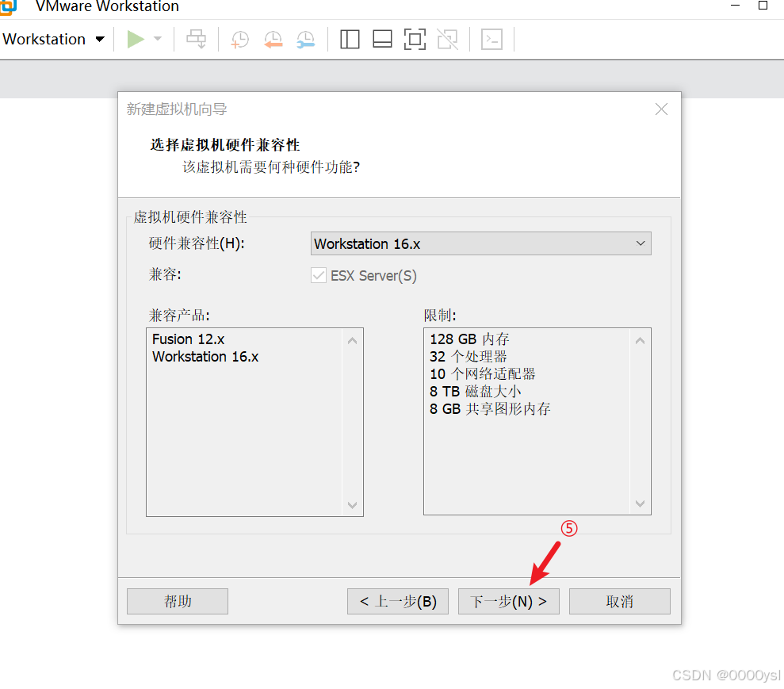Click the Send Ctrl+Alt+Del toolbar icon
This screenshot has height=689, width=784.
click(196, 39)
